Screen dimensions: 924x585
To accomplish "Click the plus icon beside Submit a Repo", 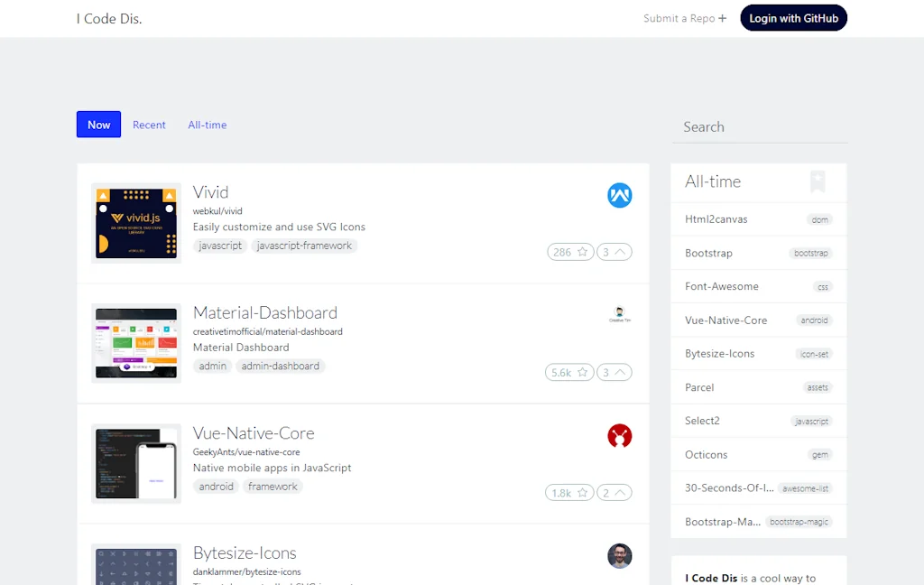I will coord(722,18).
